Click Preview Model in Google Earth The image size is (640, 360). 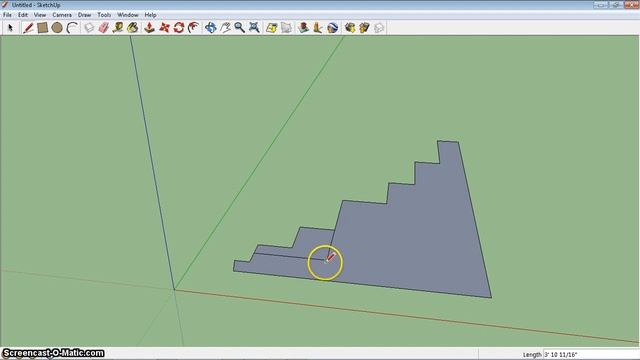click(x=333, y=28)
